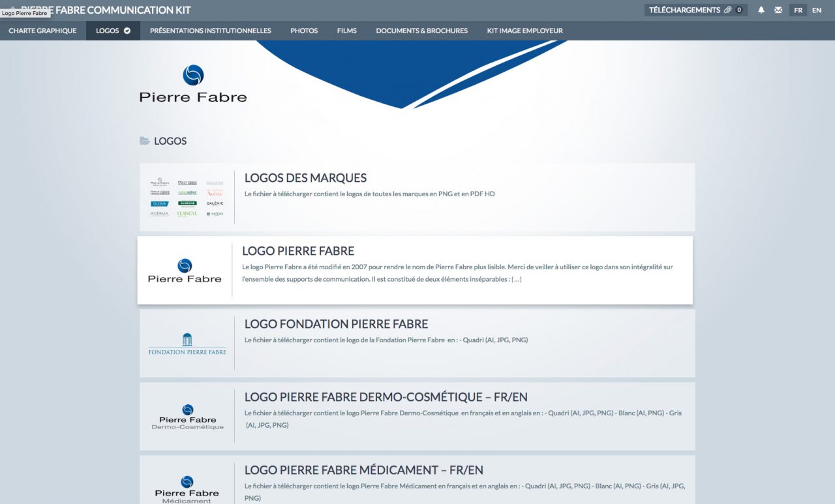Open Kit Image Employeur tab
This screenshot has height=504, width=835.
[524, 31]
